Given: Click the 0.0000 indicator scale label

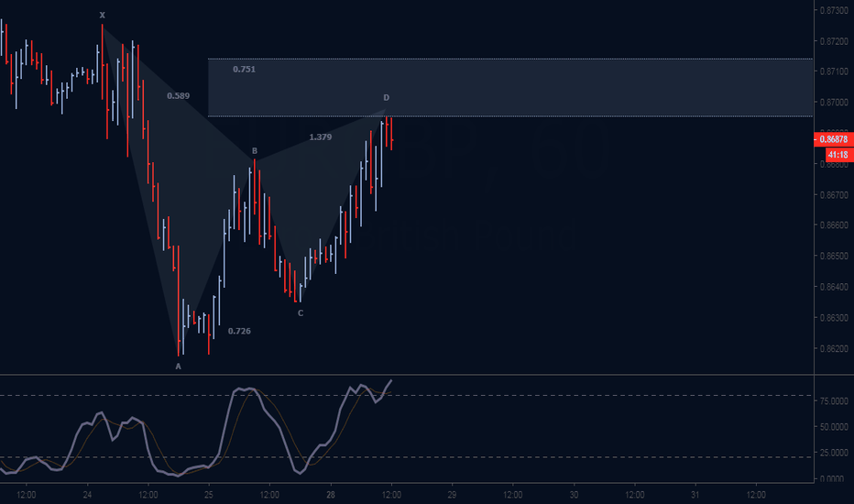Looking at the screenshot, I should [834, 479].
